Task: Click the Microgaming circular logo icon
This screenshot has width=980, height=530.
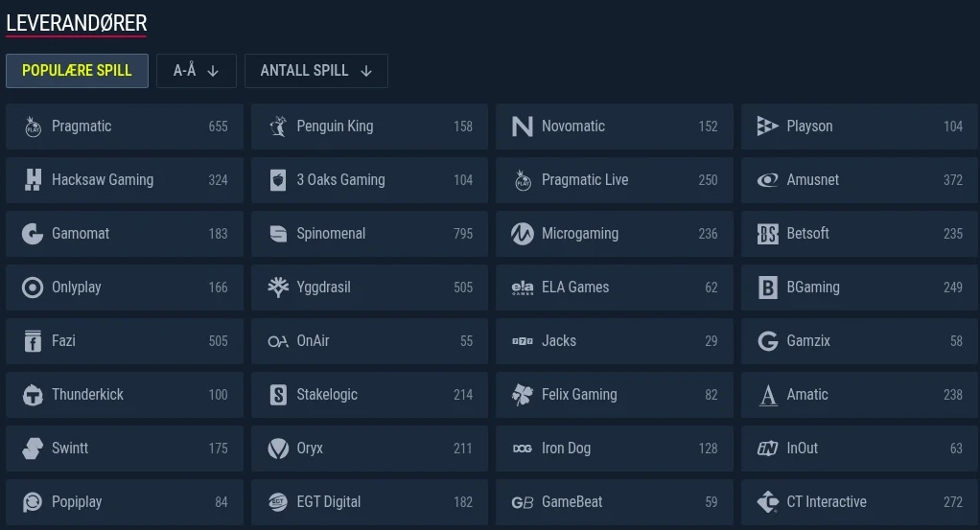Action: click(523, 234)
